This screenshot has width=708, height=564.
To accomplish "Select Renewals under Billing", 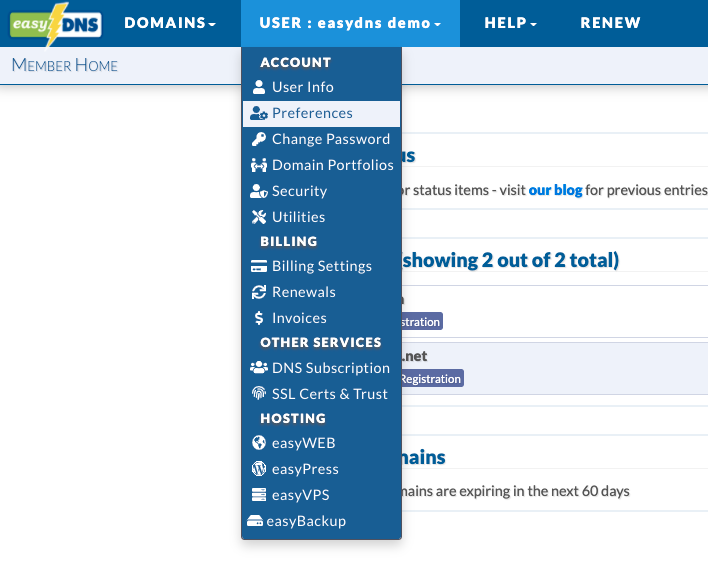I will 321,292.
